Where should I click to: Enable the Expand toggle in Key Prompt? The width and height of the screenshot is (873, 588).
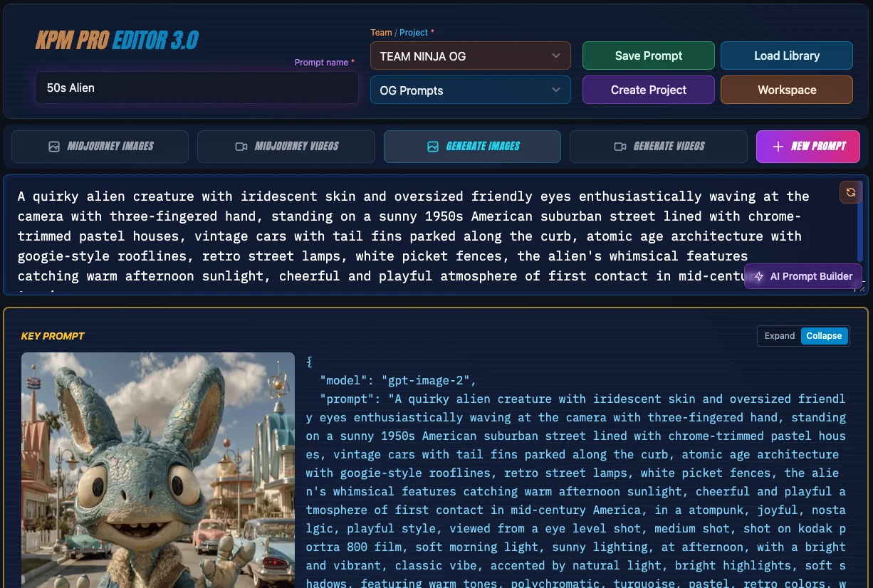coord(779,335)
